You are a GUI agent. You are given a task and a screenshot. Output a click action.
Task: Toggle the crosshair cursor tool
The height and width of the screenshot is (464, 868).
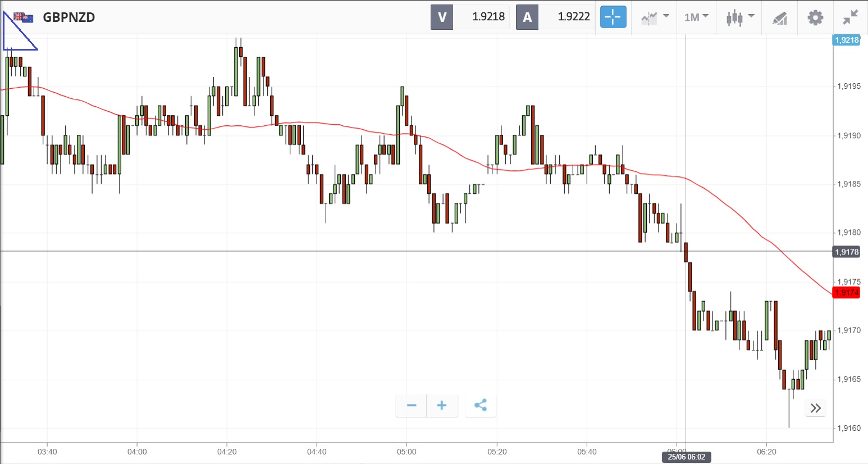point(613,17)
